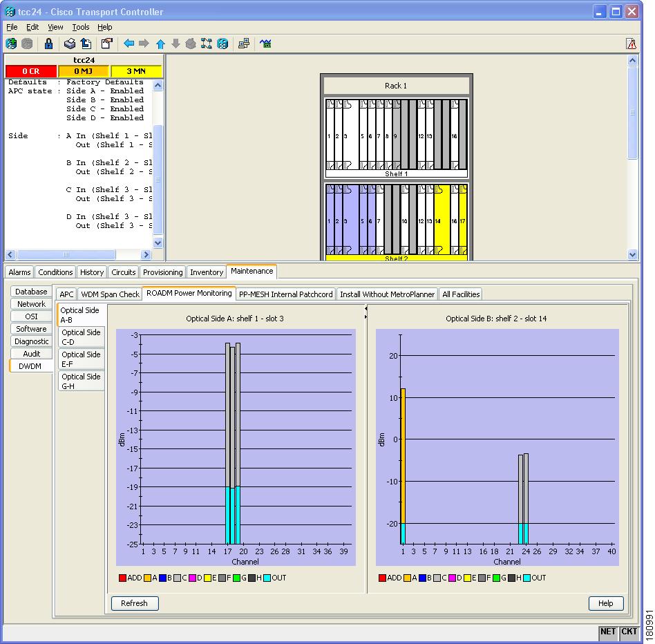Viewport: 655px width, 644px height.
Task: Click node info scrollbar down arrow
Action: tap(158, 243)
